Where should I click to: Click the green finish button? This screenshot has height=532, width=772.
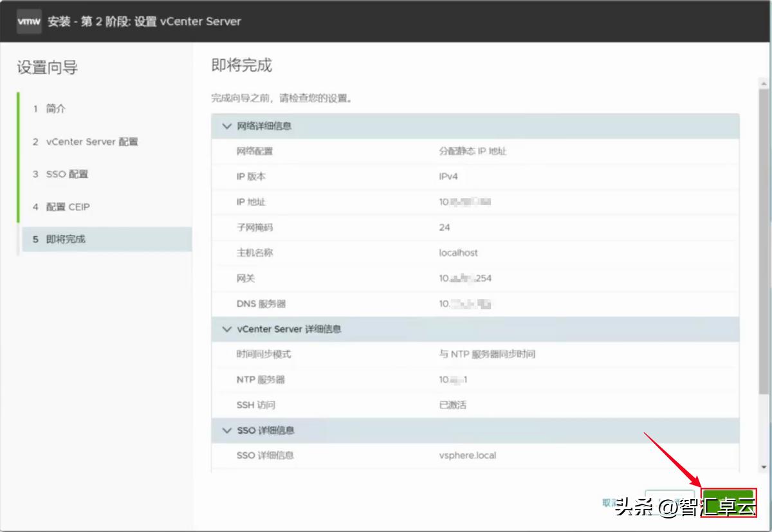728,503
